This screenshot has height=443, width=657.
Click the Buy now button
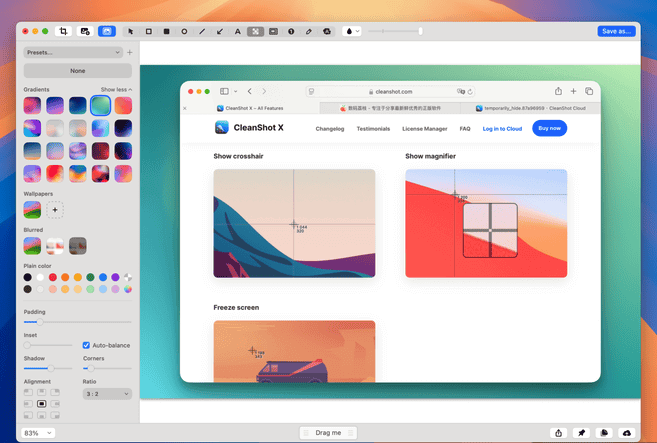point(549,128)
